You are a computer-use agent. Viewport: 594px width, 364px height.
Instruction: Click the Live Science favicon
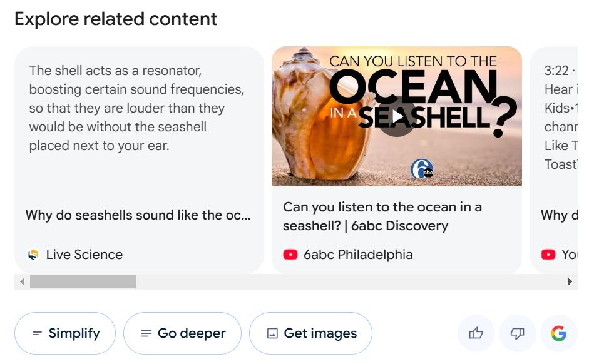pos(33,255)
